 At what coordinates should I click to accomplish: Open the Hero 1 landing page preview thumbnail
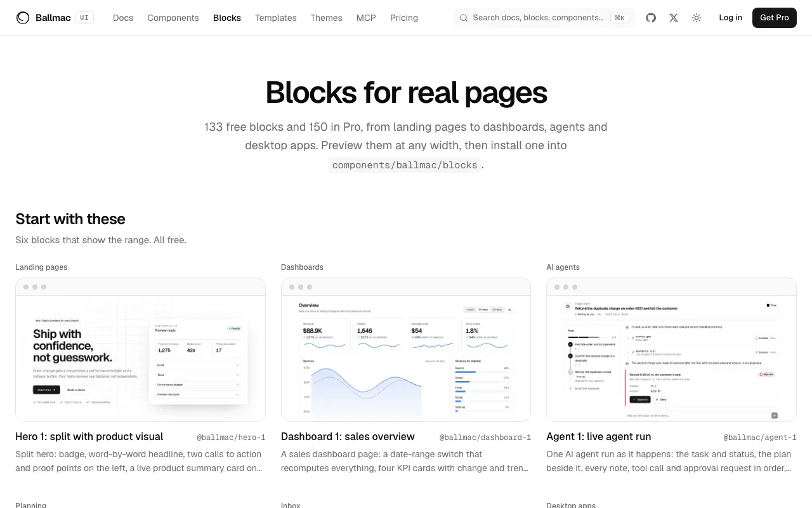140,349
